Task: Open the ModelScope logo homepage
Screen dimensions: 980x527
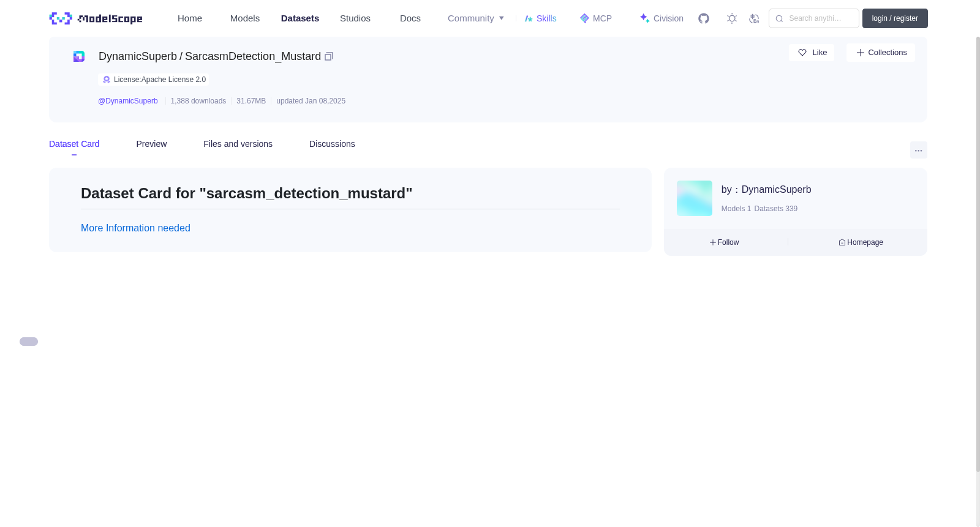Action: pos(96,18)
